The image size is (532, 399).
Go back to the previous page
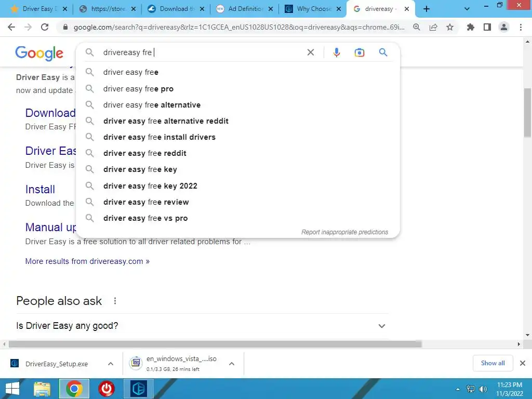[11, 27]
